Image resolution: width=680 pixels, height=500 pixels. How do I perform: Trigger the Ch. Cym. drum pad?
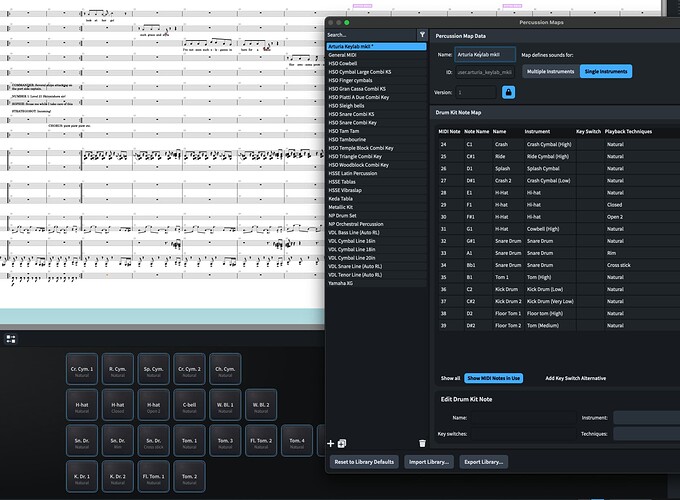tap(225, 369)
